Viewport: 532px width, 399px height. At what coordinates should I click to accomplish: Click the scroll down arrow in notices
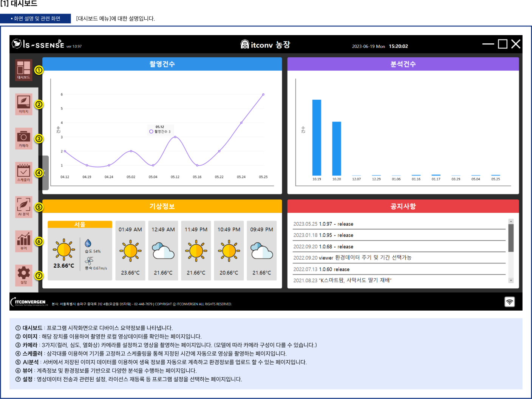511,280
